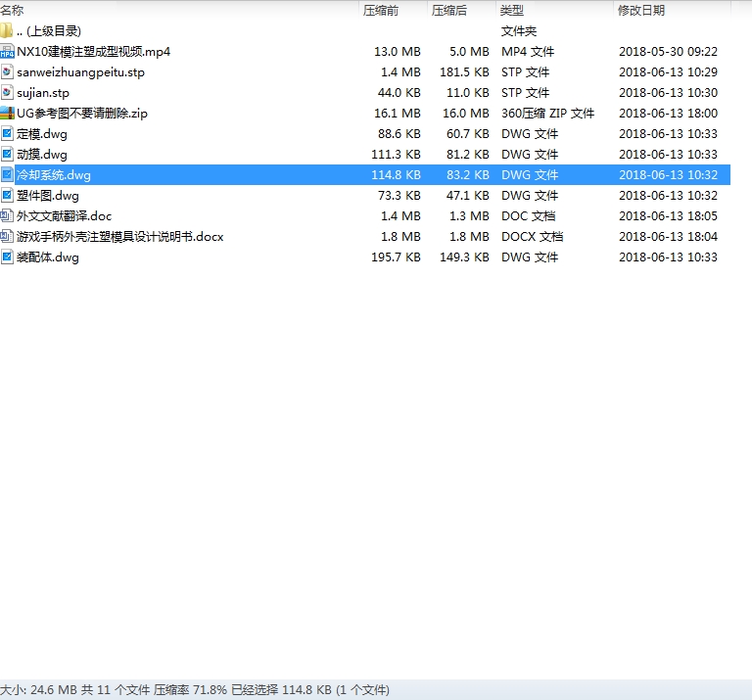This screenshot has width=752, height=700.
Task: Sort by the 名称 column header
Action: (x=12, y=10)
